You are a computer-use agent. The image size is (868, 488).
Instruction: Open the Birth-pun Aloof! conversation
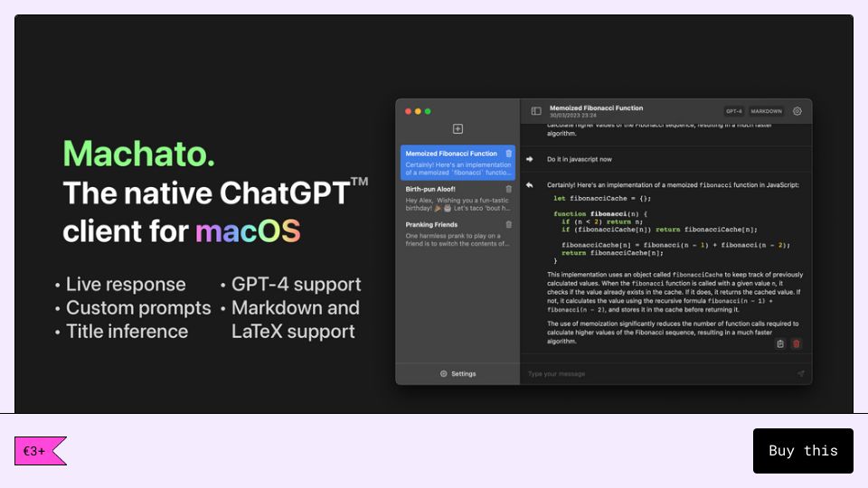click(x=458, y=198)
